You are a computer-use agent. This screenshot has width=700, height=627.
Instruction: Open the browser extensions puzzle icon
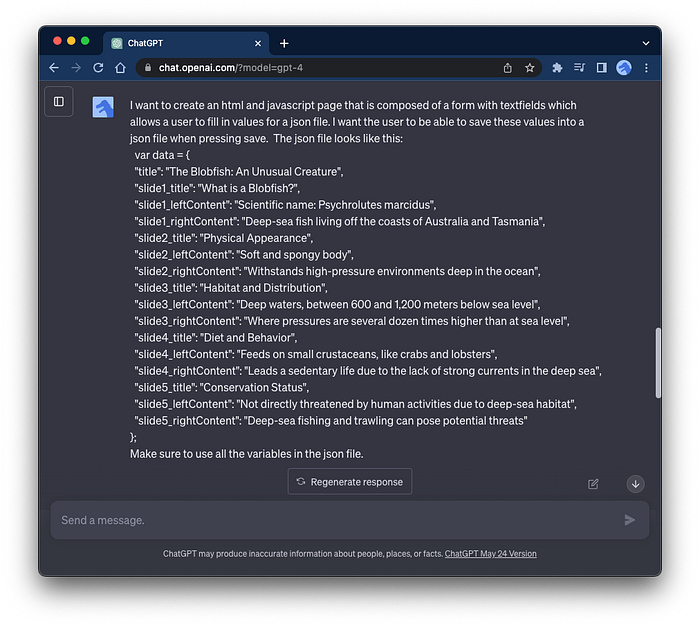pyautogui.click(x=557, y=68)
